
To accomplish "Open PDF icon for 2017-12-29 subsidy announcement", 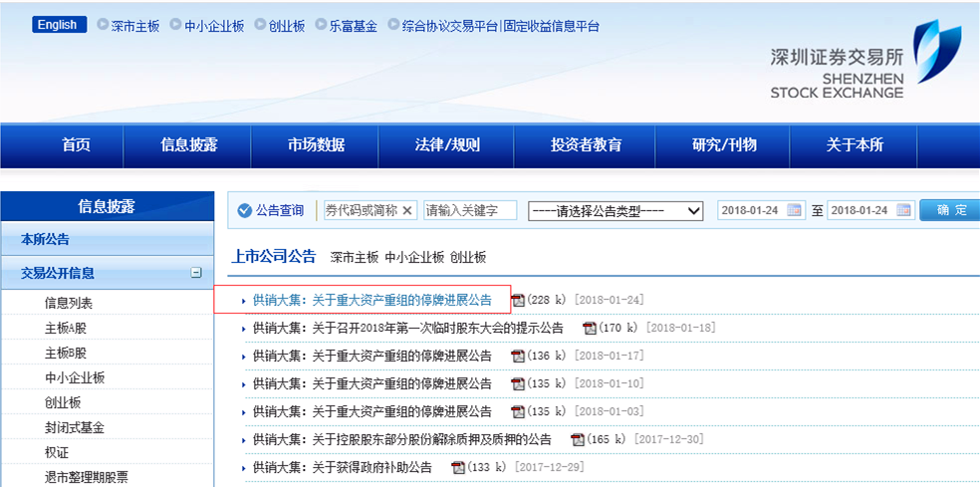I will [x=459, y=468].
